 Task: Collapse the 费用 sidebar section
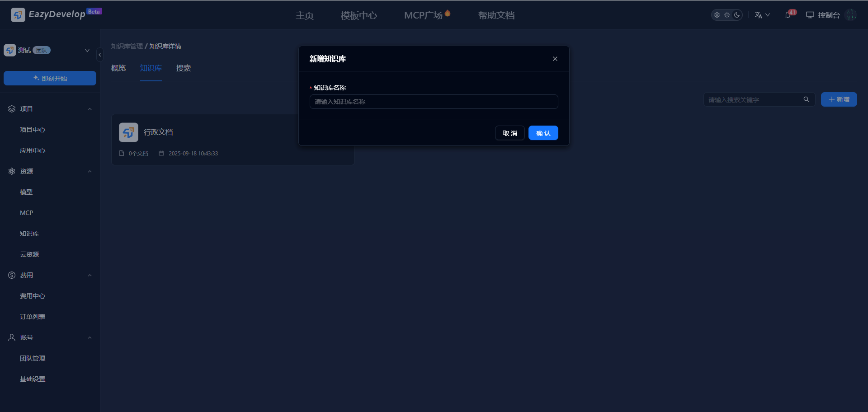click(x=90, y=275)
